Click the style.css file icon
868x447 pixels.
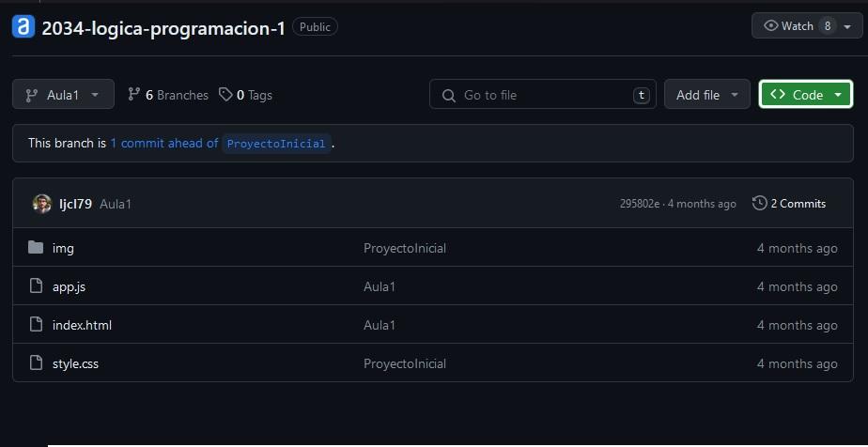36,363
